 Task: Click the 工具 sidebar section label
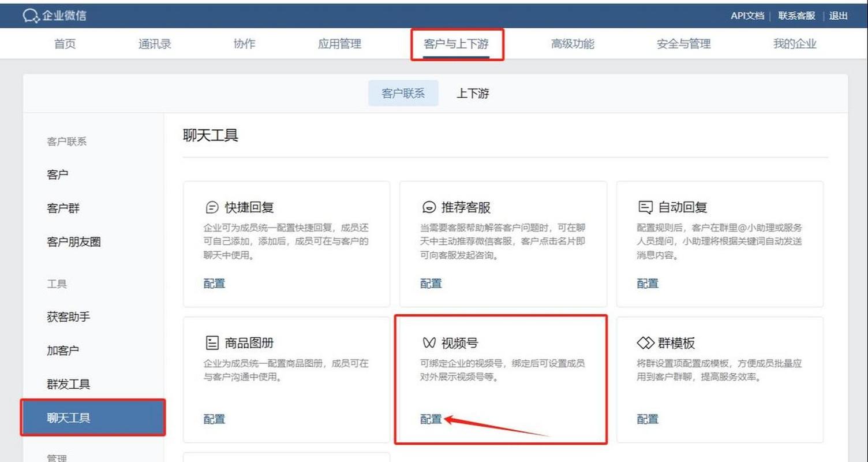coord(57,284)
